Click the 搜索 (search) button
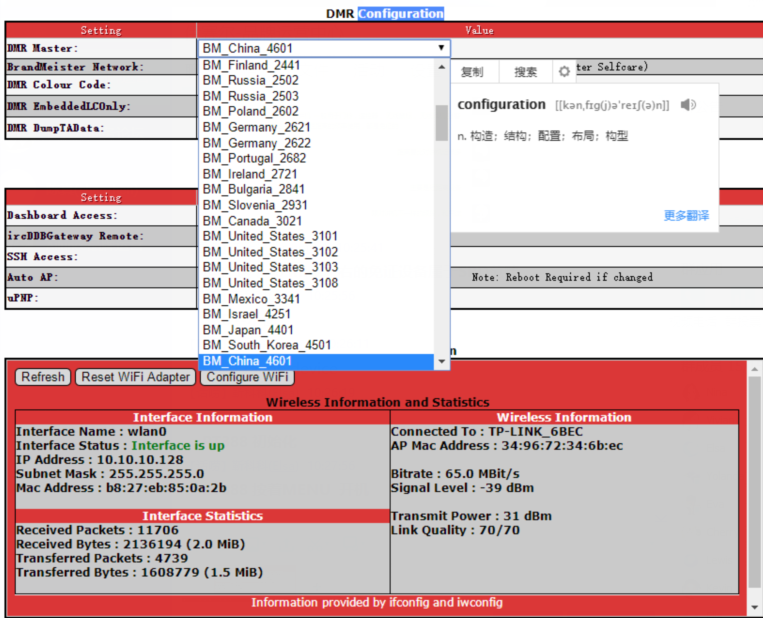 coord(526,72)
